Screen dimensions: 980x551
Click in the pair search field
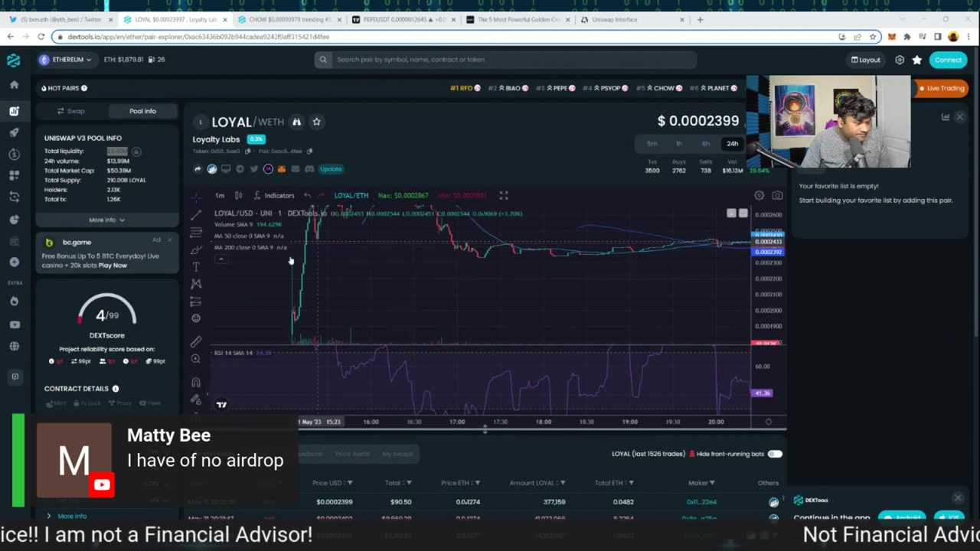point(505,60)
